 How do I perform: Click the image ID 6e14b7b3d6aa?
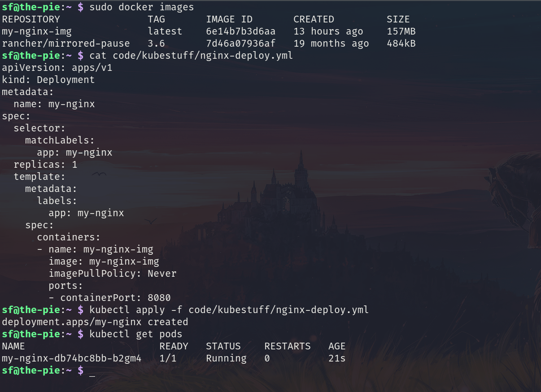tap(236, 31)
